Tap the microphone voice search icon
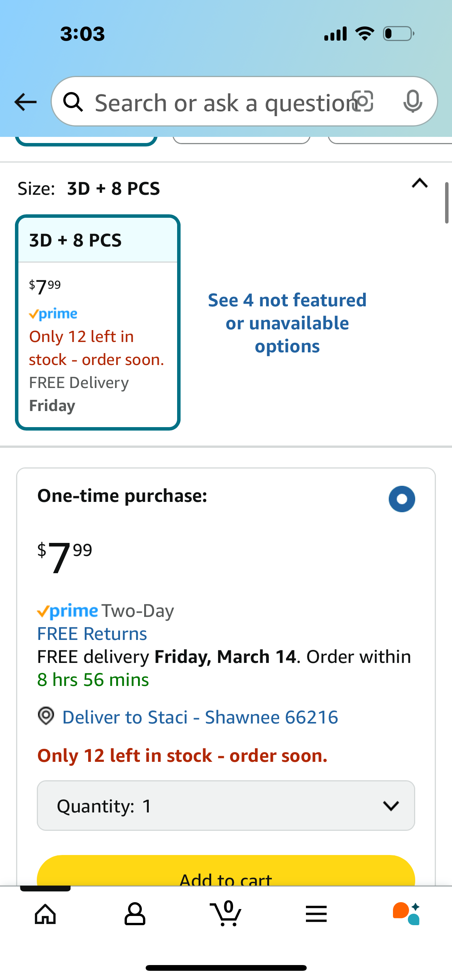The width and height of the screenshot is (452, 980). click(413, 102)
